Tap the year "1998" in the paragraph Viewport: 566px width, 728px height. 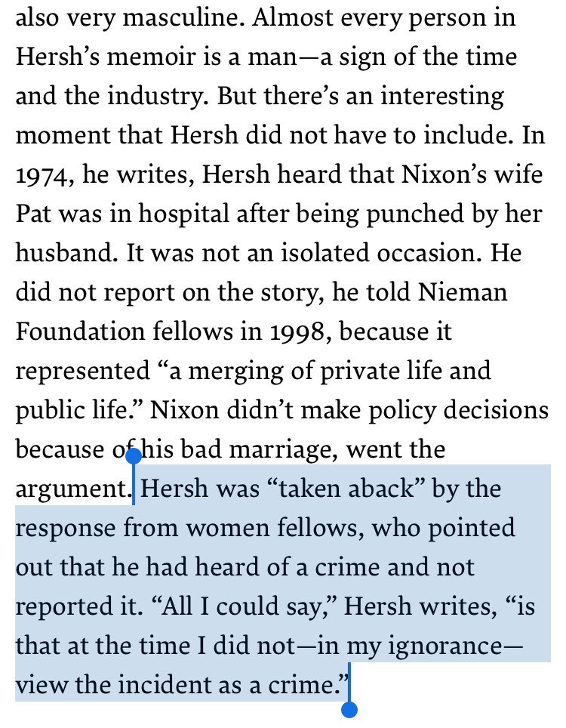pyautogui.click(x=297, y=332)
